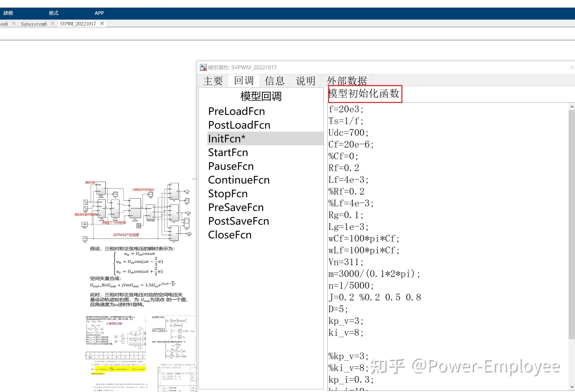This screenshot has width=575, height=392.
Task: Close the Subsystem6 document tab
Action: click(53, 24)
